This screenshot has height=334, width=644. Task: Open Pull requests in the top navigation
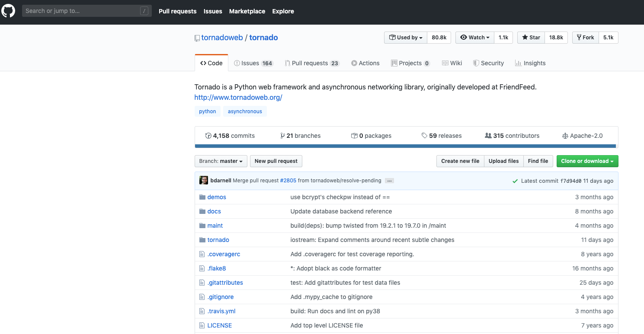pos(177,11)
